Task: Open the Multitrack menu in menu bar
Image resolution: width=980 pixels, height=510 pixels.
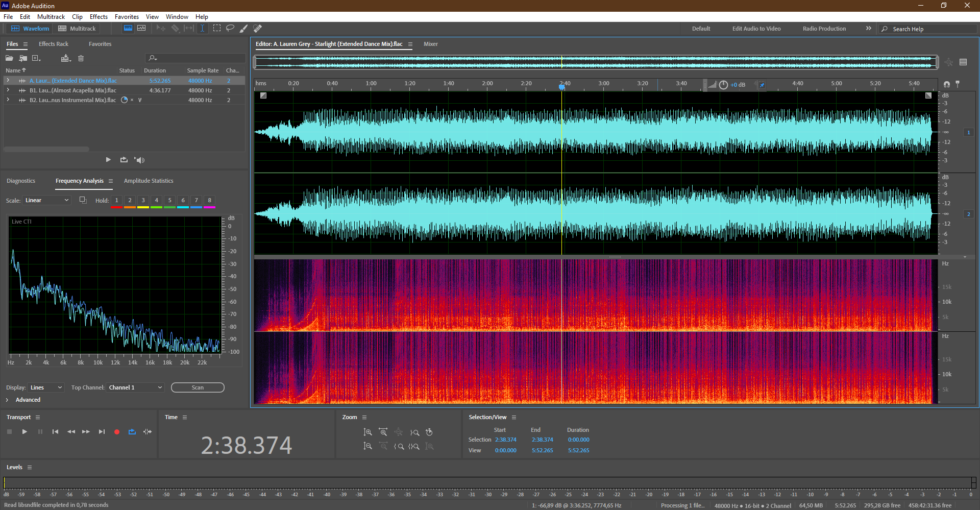Action: (51, 17)
